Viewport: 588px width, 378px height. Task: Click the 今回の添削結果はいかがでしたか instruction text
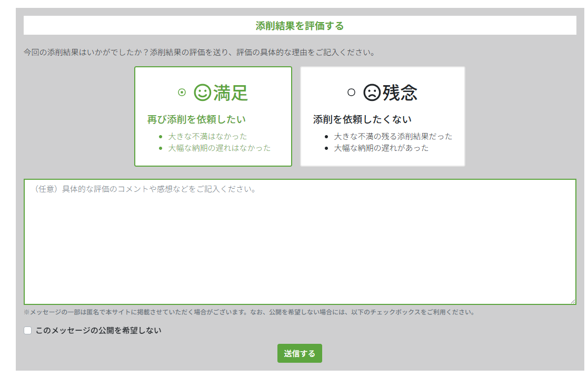200,53
